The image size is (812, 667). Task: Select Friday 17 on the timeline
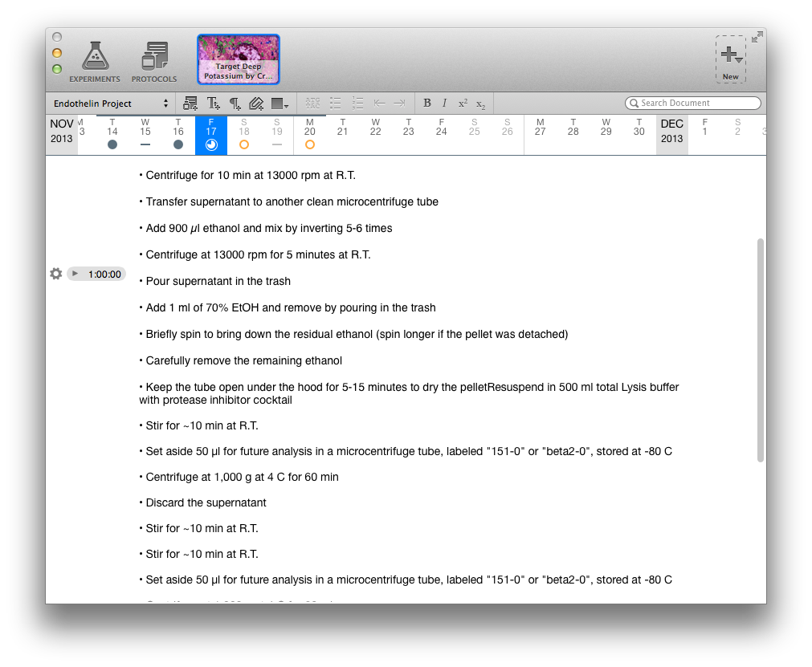pyautogui.click(x=210, y=135)
